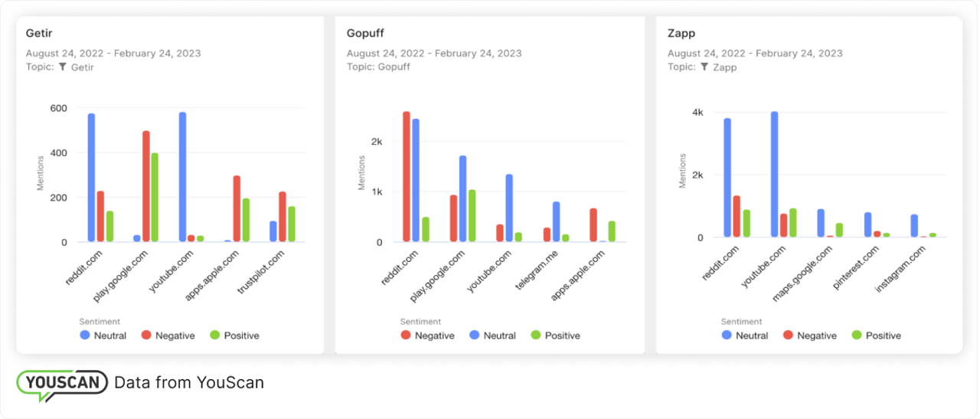Click the Data from YouScan text
This screenshot has height=419, width=980.
point(189,382)
